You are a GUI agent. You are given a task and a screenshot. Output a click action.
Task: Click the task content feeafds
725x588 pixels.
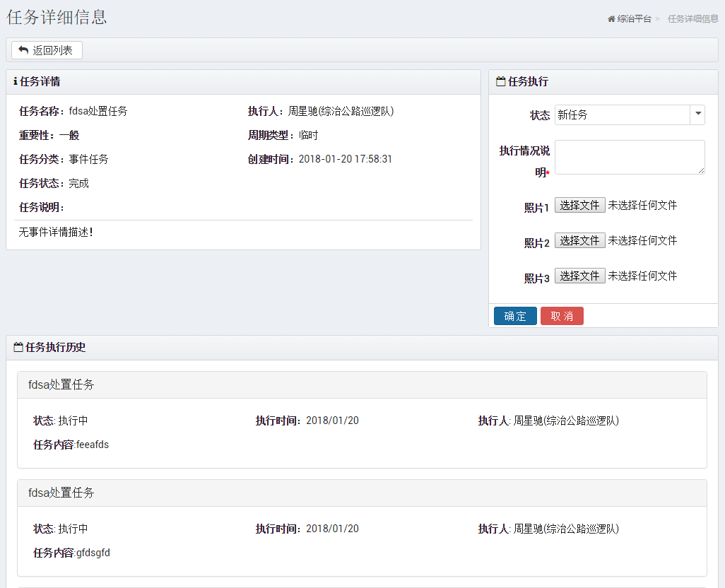93,445
